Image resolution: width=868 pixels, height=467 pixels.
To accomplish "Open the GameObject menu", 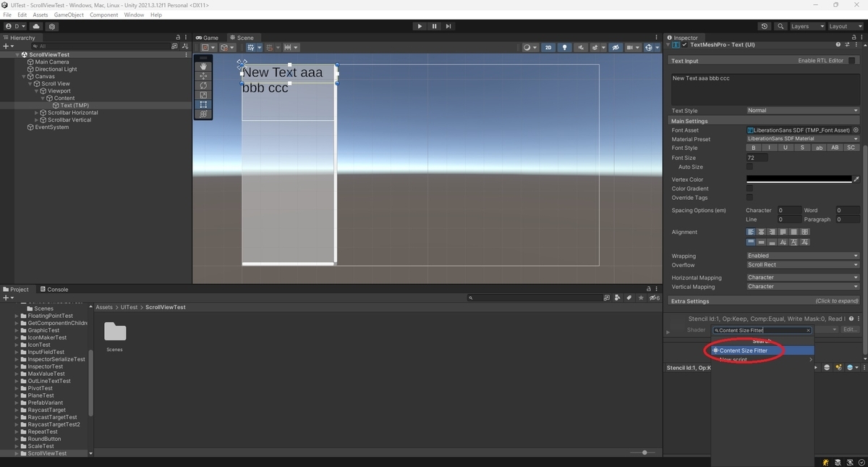I will pos(69,14).
